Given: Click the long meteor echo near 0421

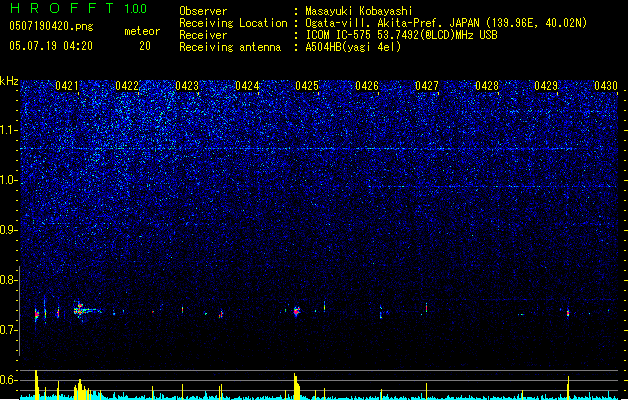Looking at the screenshot, I should (x=87, y=310).
